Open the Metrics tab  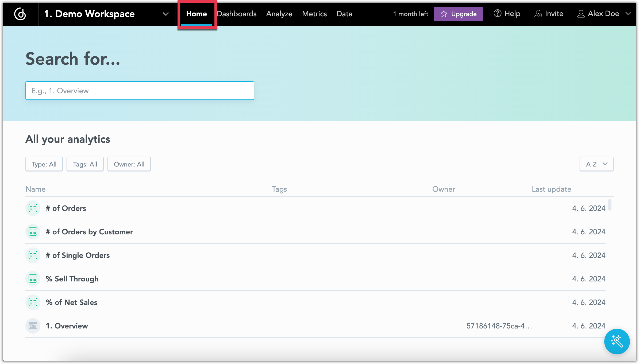314,14
